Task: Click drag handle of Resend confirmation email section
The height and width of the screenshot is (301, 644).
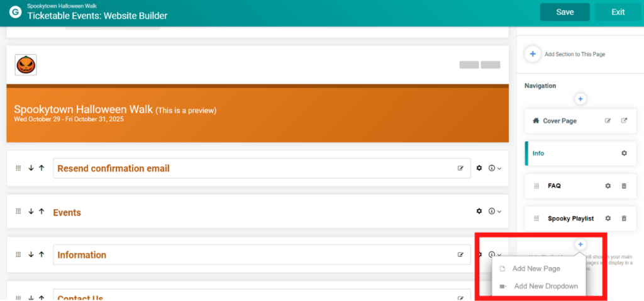Action: pos(18,168)
